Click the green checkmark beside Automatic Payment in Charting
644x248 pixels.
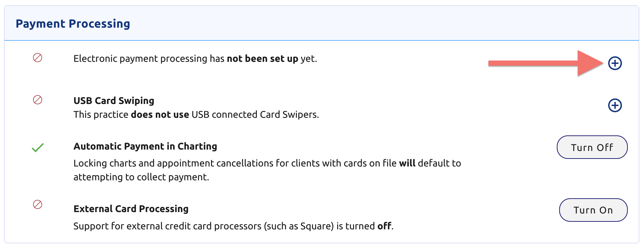click(x=38, y=147)
